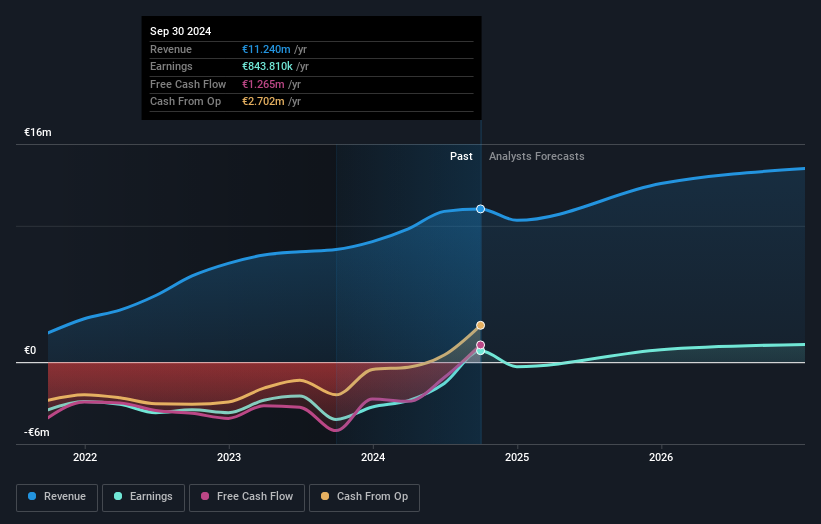The image size is (821, 524).
Task: Click the Earnings row label in tooltip
Action: coord(171,66)
